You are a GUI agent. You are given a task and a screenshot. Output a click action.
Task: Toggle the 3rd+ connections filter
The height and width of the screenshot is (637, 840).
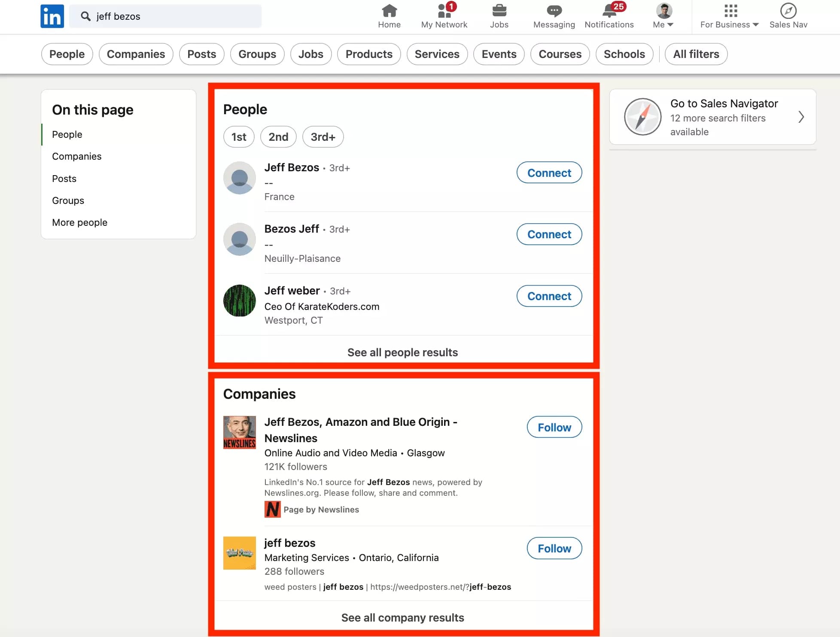click(x=323, y=136)
